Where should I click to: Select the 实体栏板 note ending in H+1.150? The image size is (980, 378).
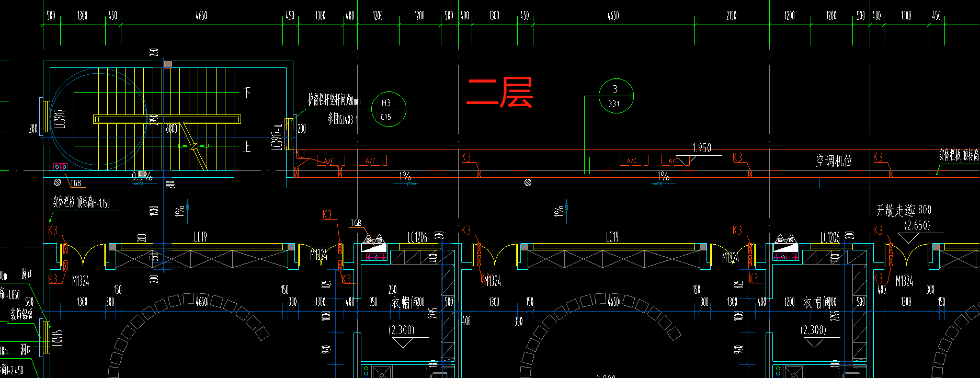pyautogui.click(x=81, y=202)
